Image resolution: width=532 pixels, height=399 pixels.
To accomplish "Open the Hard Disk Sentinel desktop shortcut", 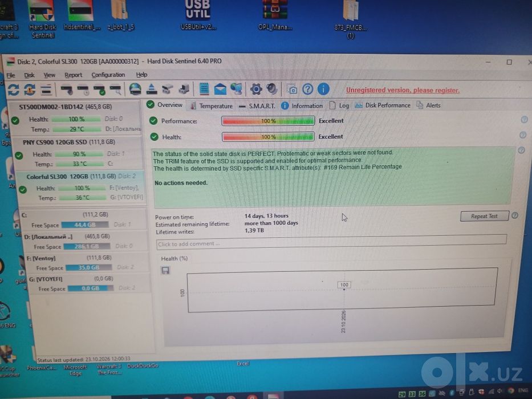I will coord(42,19).
